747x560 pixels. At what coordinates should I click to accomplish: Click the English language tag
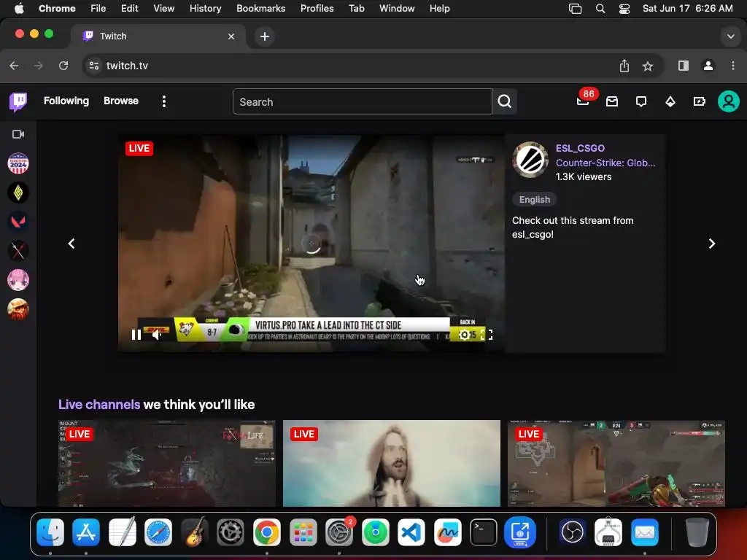535,200
